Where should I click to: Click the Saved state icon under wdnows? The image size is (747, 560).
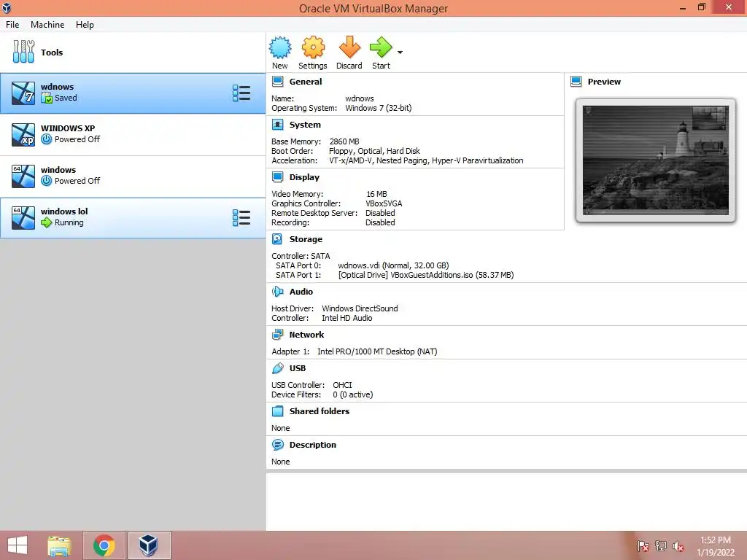click(x=46, y=98)
